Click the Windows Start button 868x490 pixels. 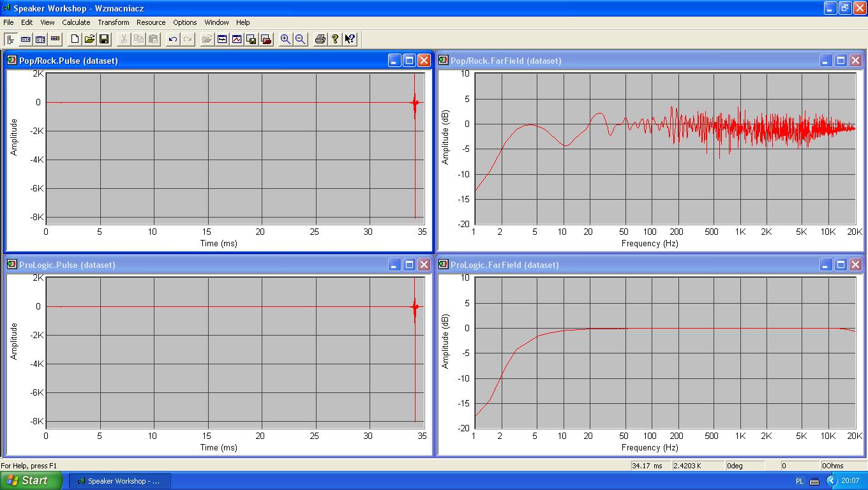point(31,480)
